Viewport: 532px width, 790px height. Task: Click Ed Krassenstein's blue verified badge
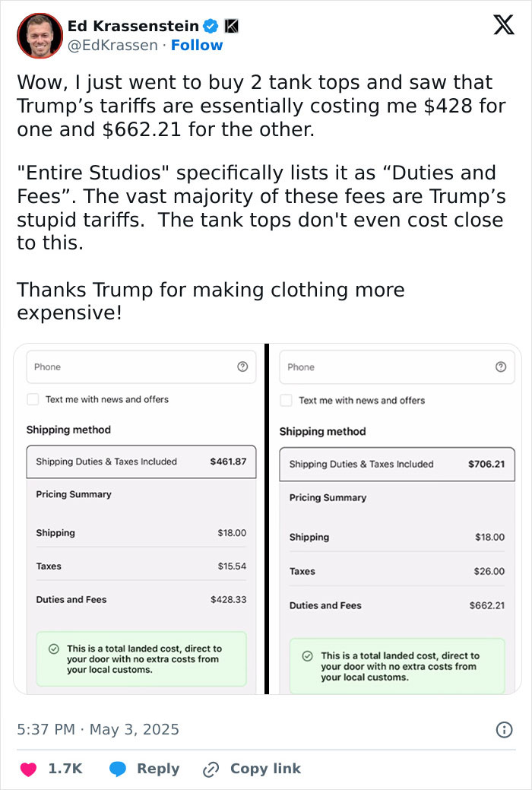[x=212, y=24]
